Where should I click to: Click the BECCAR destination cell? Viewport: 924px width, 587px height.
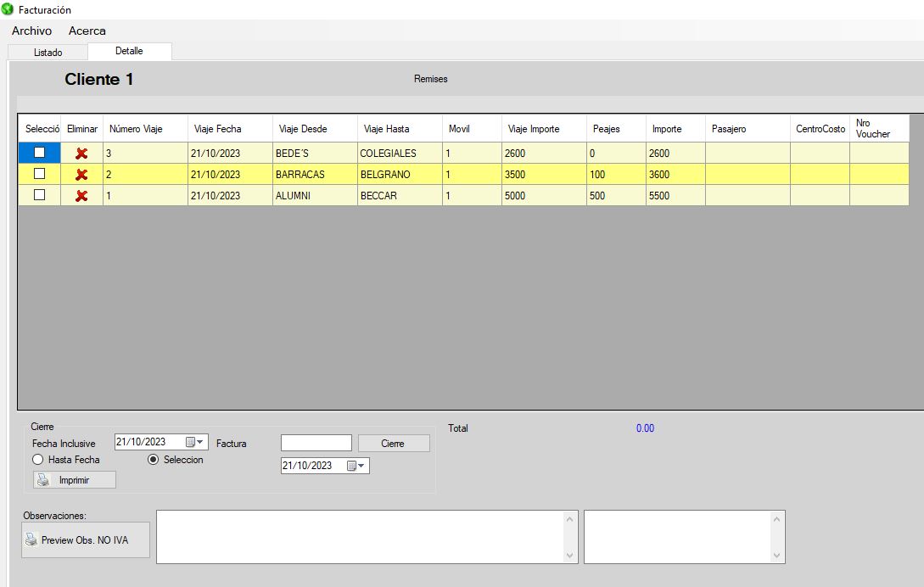(x=400, y=196)
